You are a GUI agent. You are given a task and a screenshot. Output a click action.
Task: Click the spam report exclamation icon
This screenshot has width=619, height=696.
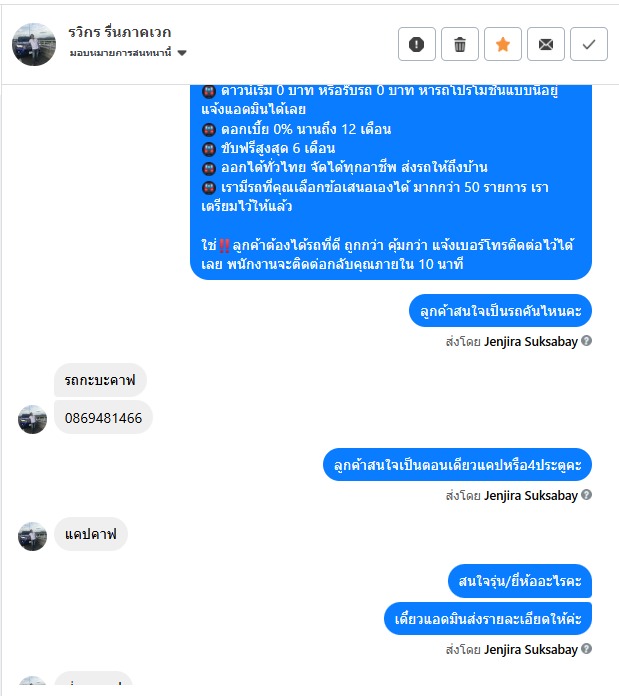[417, 44]
